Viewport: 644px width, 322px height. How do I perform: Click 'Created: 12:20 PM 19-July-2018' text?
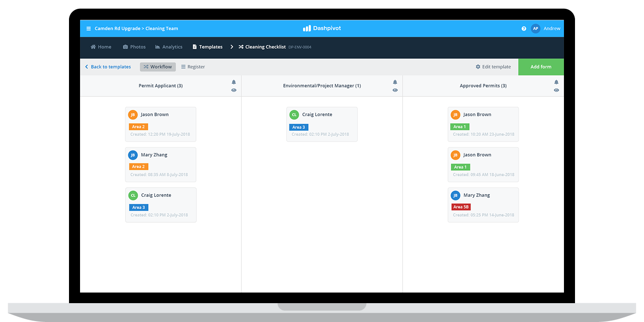(x=160, y=134)
